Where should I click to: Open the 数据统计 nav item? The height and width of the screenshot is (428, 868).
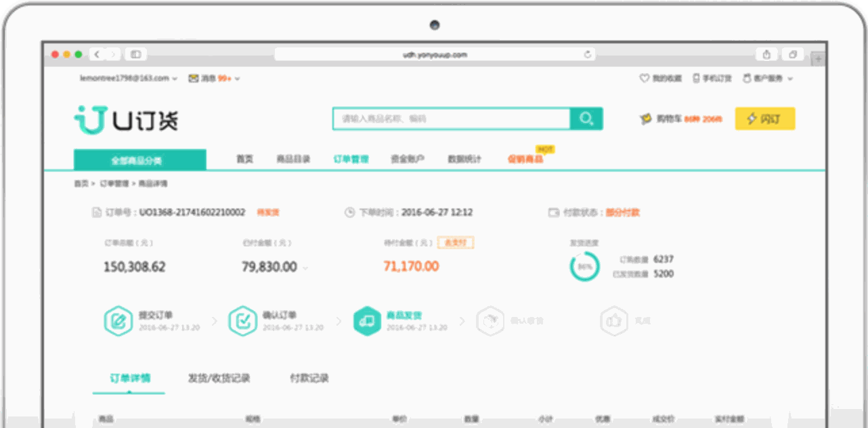tap(464, 160)
